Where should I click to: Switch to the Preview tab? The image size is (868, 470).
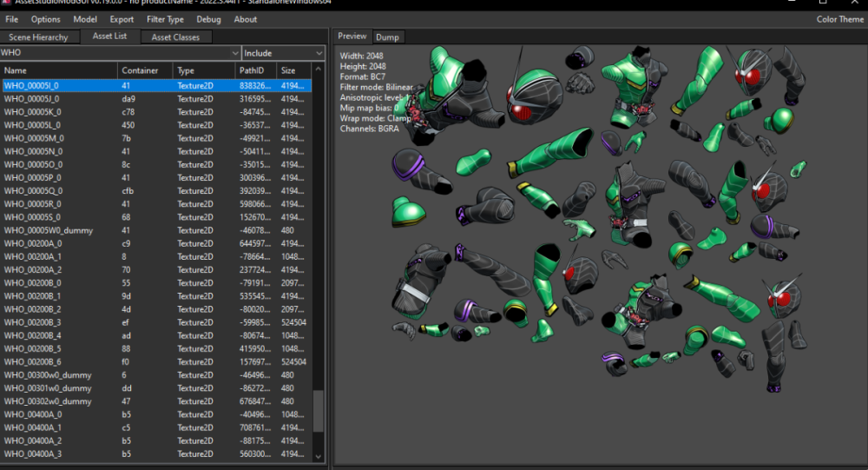coord(352,36)
